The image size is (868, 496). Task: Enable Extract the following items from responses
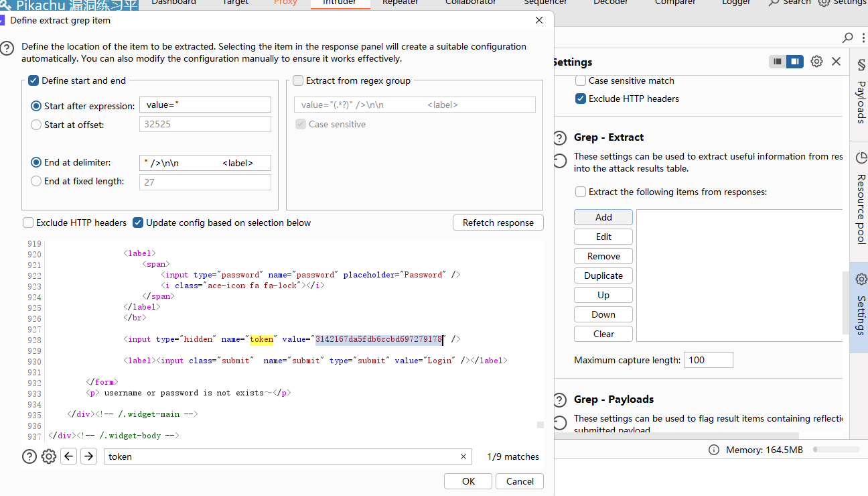[x=581, y=192]
